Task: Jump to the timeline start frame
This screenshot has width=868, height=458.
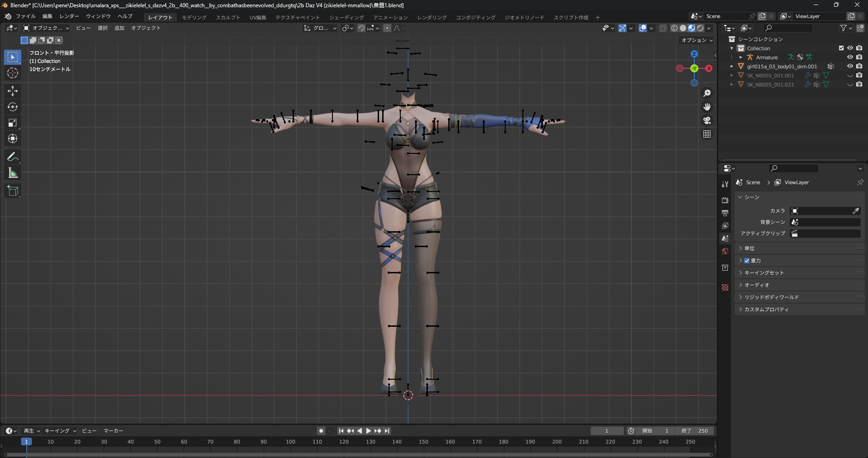Action: pyautogui.click(x=341, y=431)
